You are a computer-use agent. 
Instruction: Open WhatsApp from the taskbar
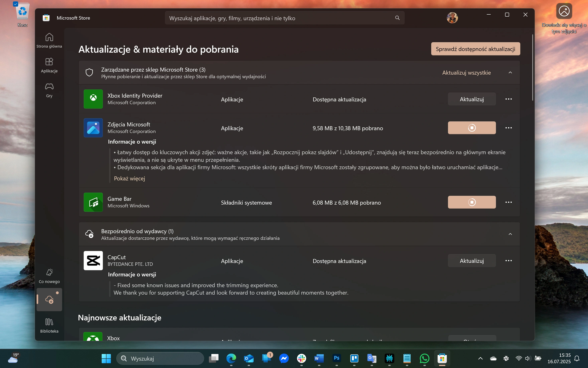point(424,358)
